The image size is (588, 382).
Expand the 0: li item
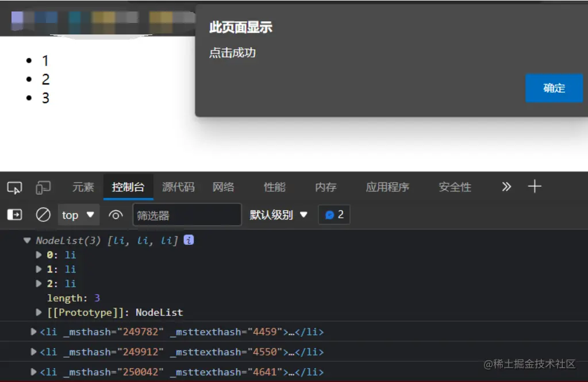coord(39,255)
